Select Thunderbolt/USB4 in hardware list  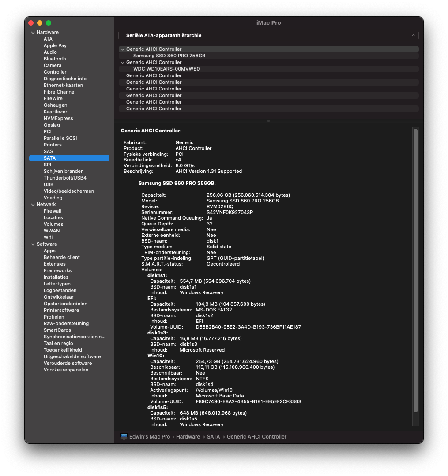coord(65,178)
